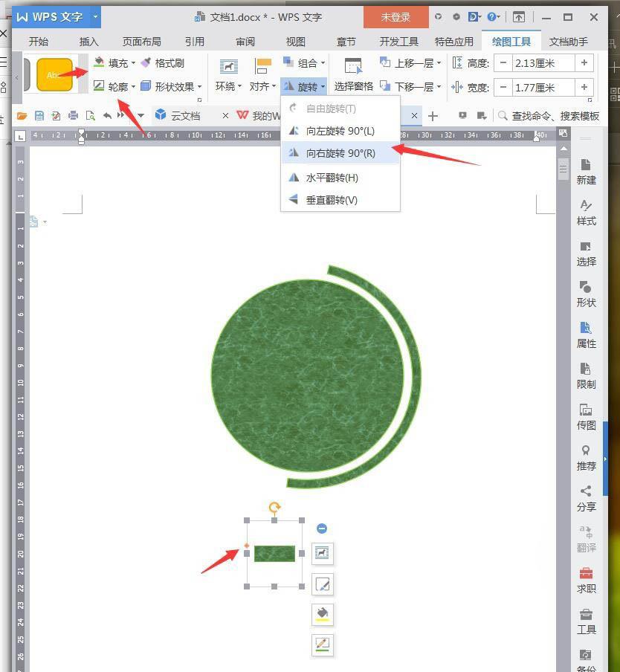Click the floating outline pen icon beside shape
The width and height of the screenshot is (620, 672).
tap(322, 644)
